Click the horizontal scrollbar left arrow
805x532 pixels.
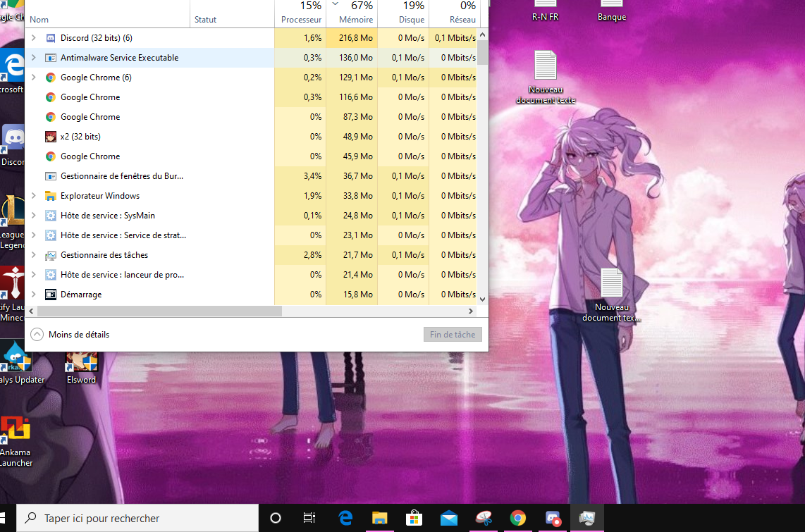31,311
